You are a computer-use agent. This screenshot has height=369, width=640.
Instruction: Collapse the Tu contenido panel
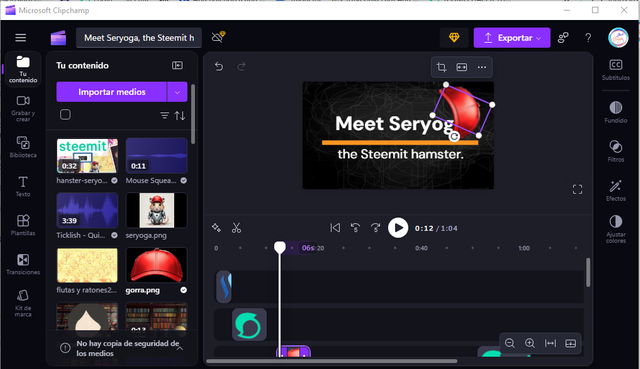point(177,65)
